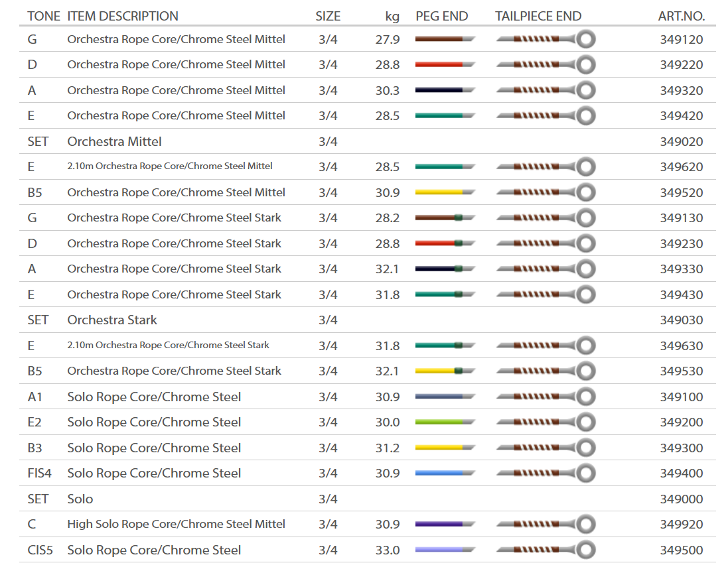The width and height of the screenshot is (728, 573).
Task: Click the purple peg end of High Solo C
Action: pyautogui.click(x=445, y=525)
